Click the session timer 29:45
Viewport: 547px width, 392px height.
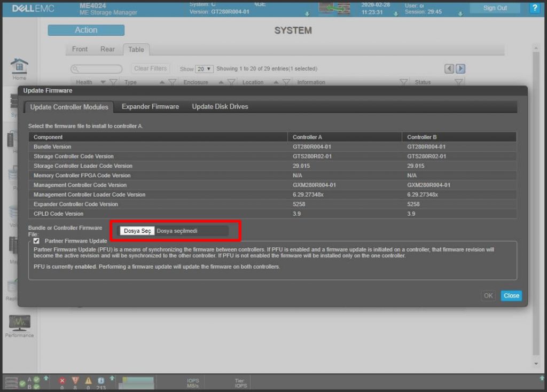tap(434, 12)
